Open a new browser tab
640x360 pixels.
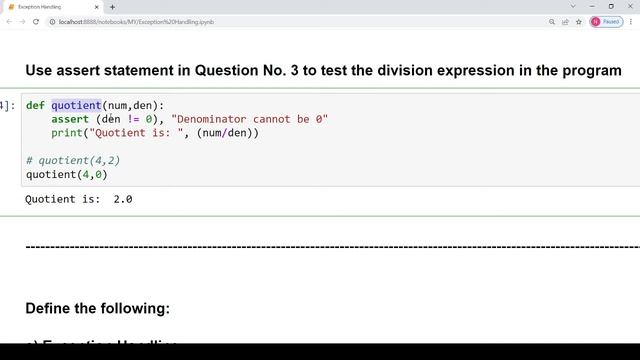(x=112, y=7)
